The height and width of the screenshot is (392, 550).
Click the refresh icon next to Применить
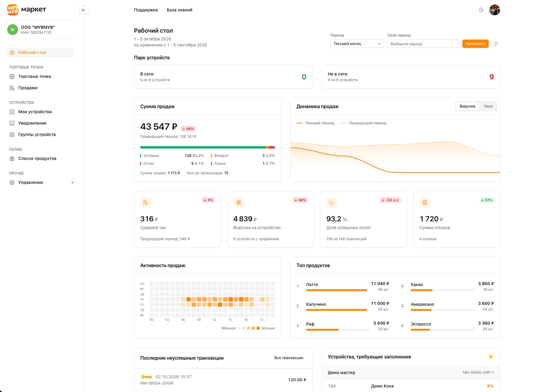point(496,44)
